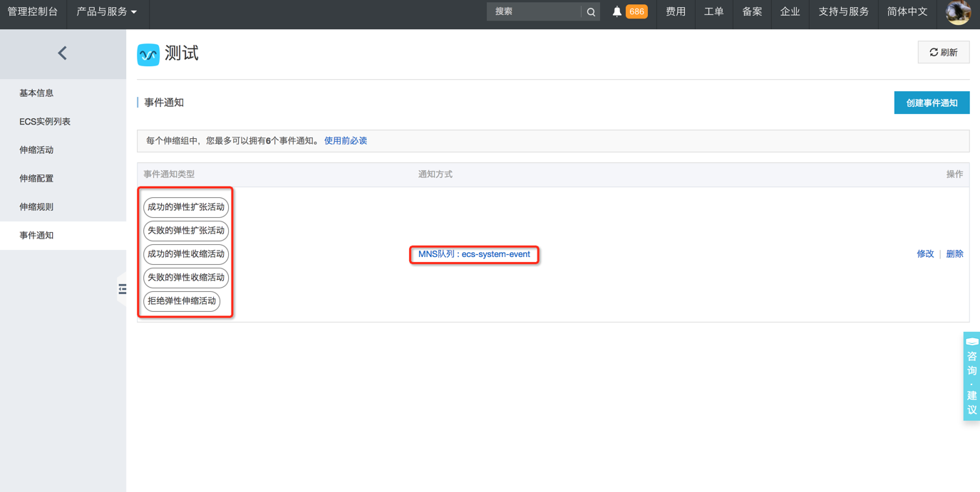980x492 pixels.
Task: Click 修改 for the notification row
Action: tap(925, 254)
